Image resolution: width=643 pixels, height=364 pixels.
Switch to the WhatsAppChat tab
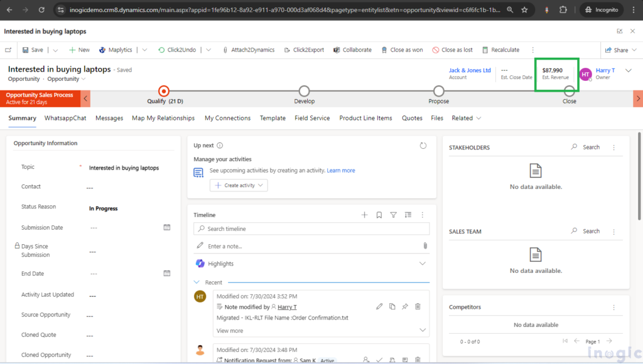coord(65,118)
